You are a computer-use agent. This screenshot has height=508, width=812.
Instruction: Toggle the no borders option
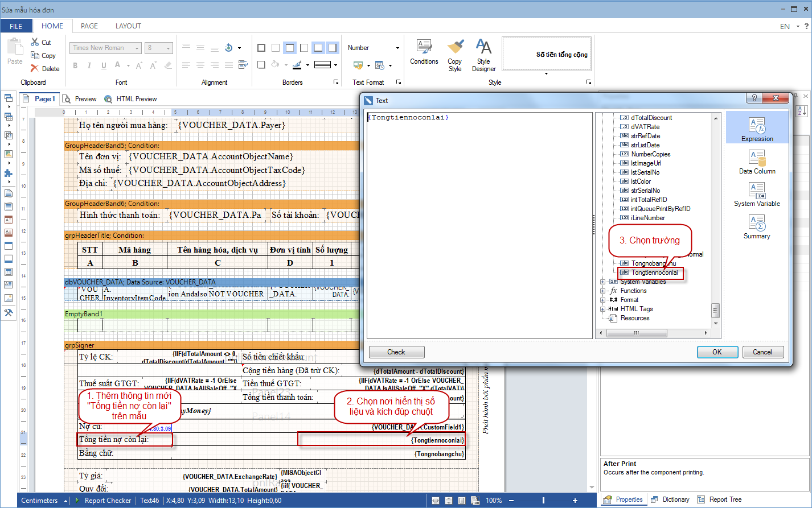pyautogui.click(x=276, y=48)
